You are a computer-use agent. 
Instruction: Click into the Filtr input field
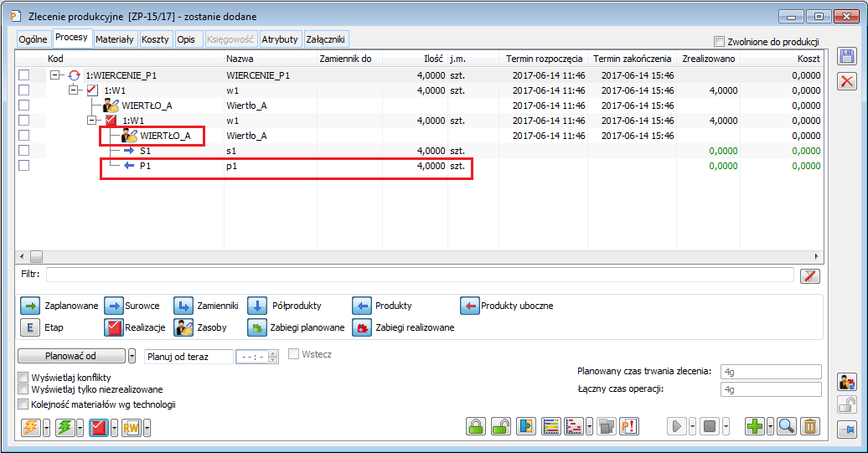(x=420, y=275)
